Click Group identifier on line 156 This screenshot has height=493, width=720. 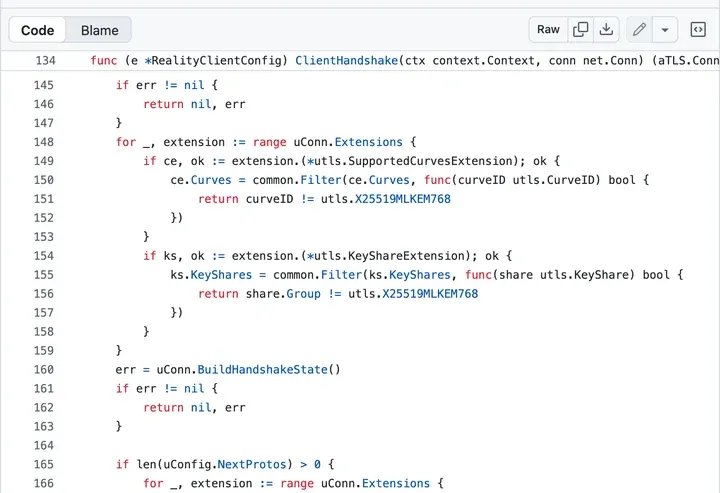click(x=304, y=294)
